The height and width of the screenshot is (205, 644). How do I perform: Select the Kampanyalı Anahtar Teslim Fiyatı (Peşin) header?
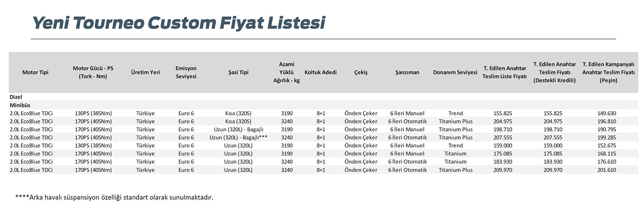pyautogui.click(x=608, y=72)
